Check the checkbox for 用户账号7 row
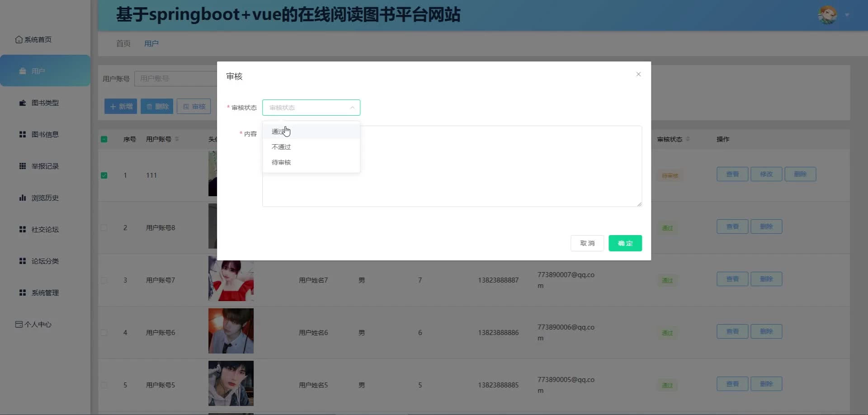868x415 pixels. pyautogui.click(x=104, y=280)
